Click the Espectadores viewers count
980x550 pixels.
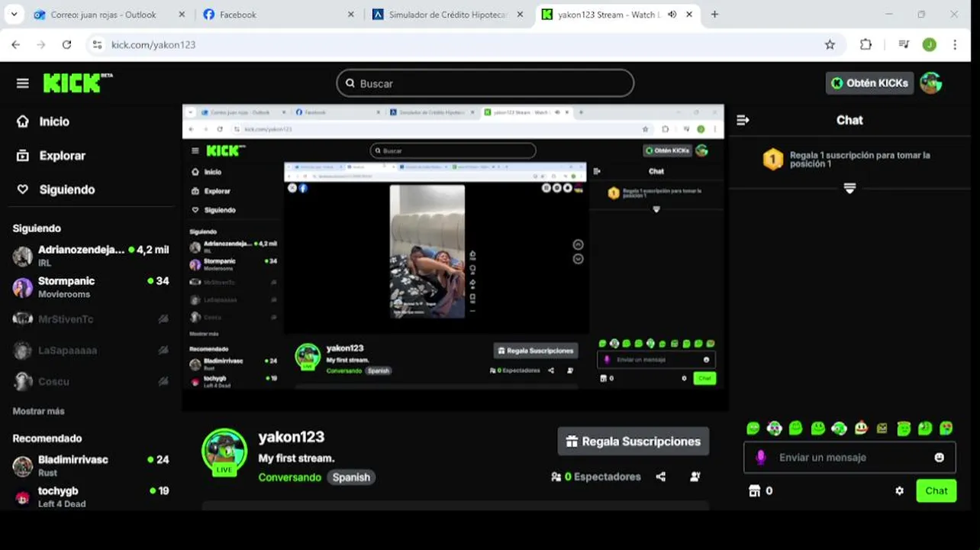[x=596, y=477]
